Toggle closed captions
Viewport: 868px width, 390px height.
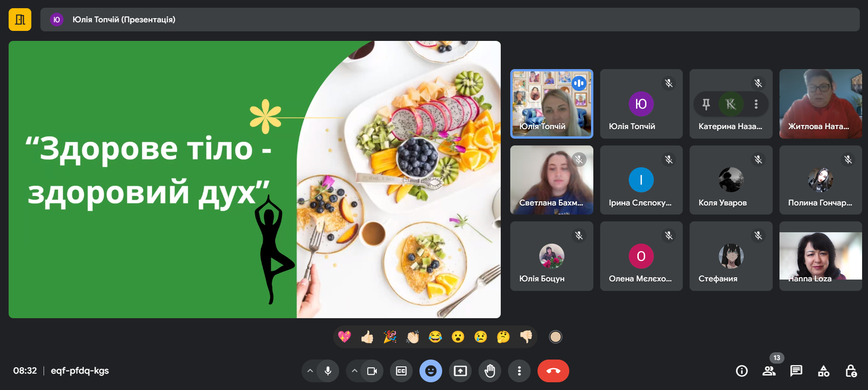click(401, 371)
